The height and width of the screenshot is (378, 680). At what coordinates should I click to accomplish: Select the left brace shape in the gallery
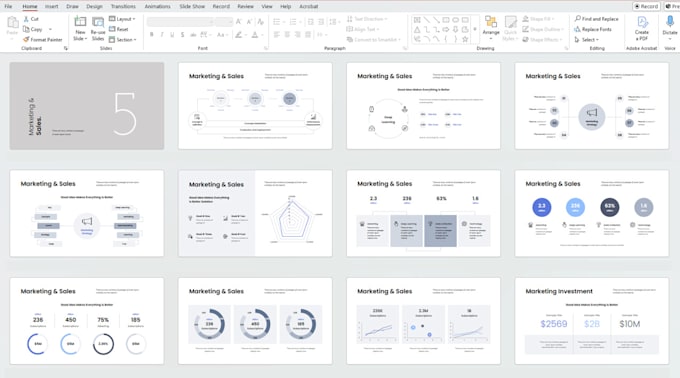tap(446, 39)
